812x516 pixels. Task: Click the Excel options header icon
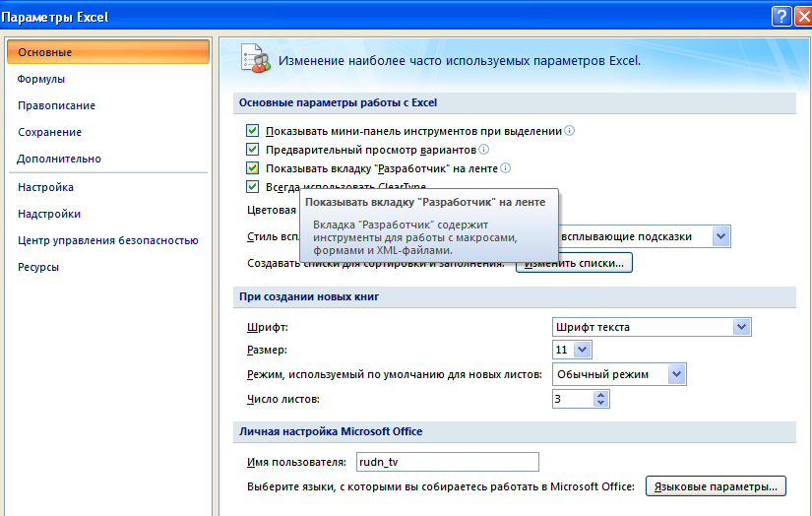255,58
